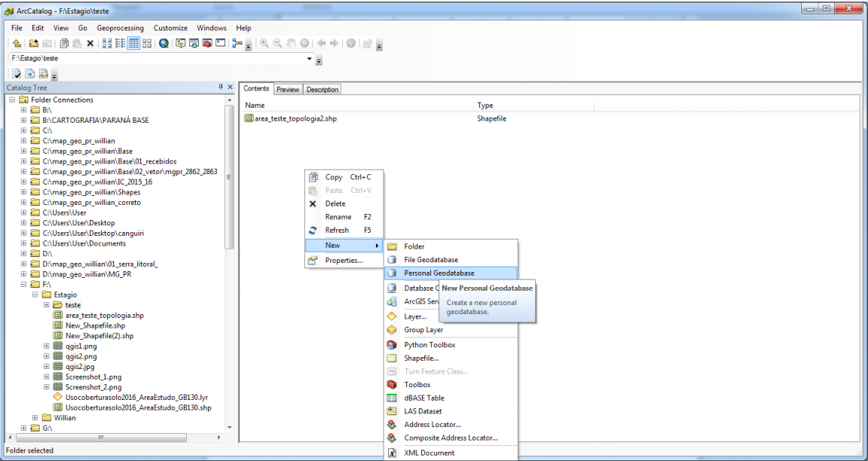Expand the teste folder node

coord(47,305)
